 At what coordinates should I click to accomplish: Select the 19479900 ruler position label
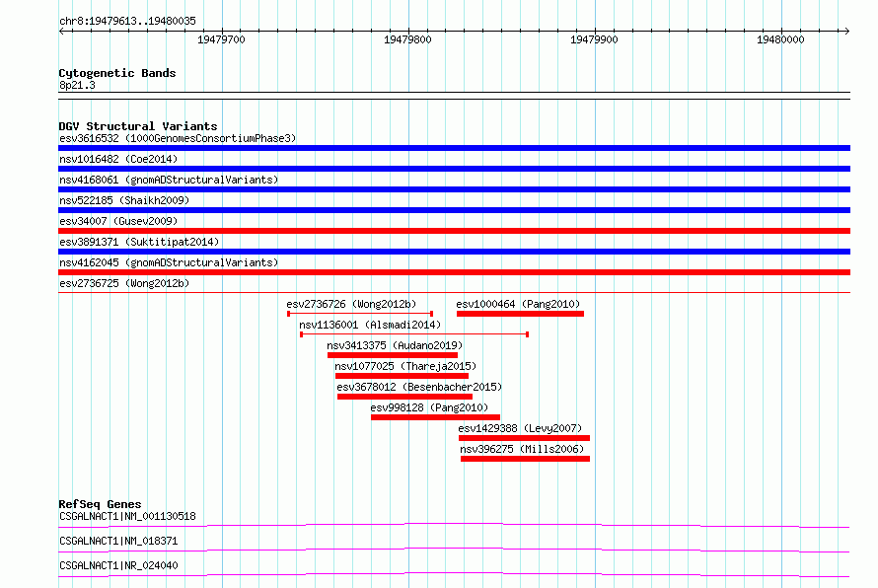[594, 39]
